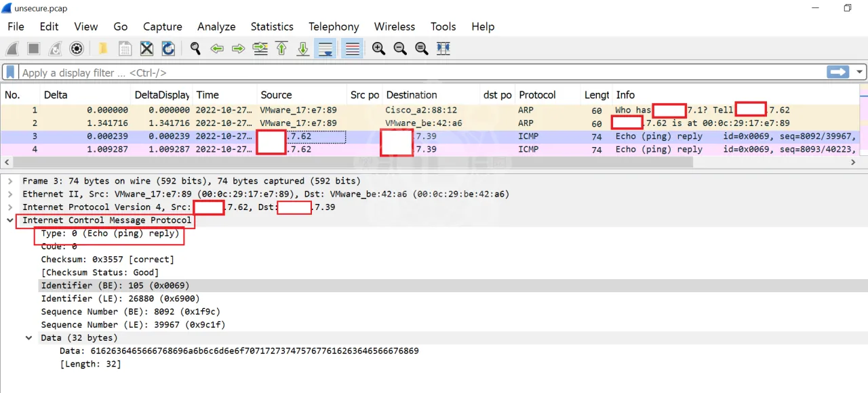Sort by the Source column header
Image resolution: width=868 pixels, height=393 pixels.
pyautogui.click(x=302, y=95)
